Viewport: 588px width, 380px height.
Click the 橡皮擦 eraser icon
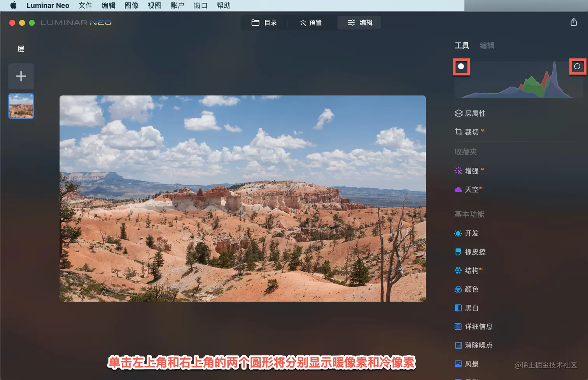pos(458,252)
